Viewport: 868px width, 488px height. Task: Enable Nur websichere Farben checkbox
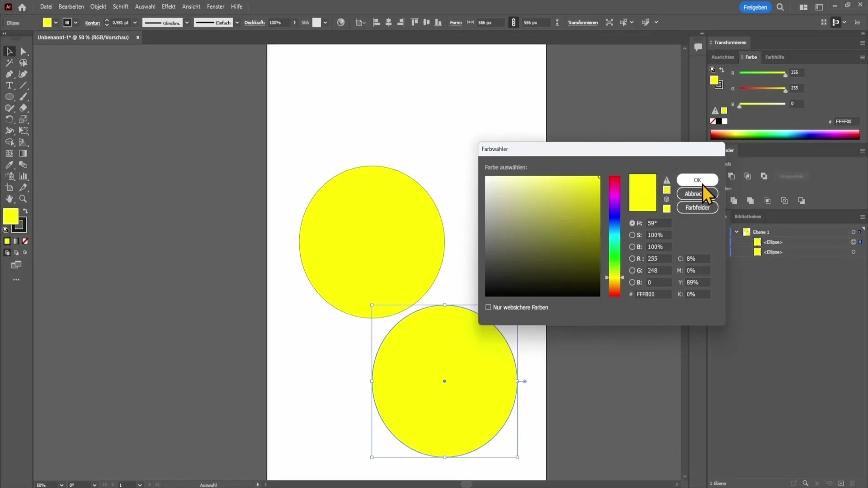click(488, 307)
